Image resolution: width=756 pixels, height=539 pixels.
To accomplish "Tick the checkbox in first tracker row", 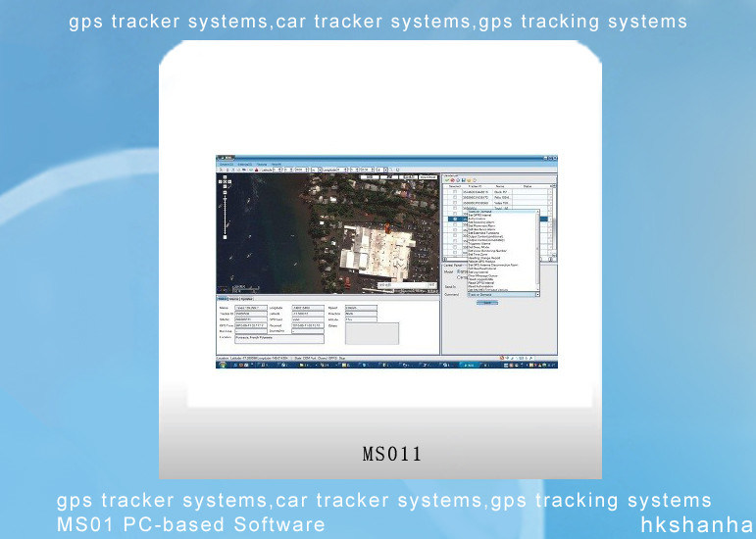I will point(455,191).
